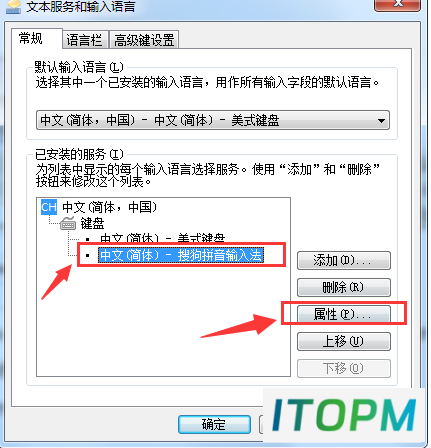Switch to 语言栏 tab
Screen dimensions: 431x448
(85, 40)
